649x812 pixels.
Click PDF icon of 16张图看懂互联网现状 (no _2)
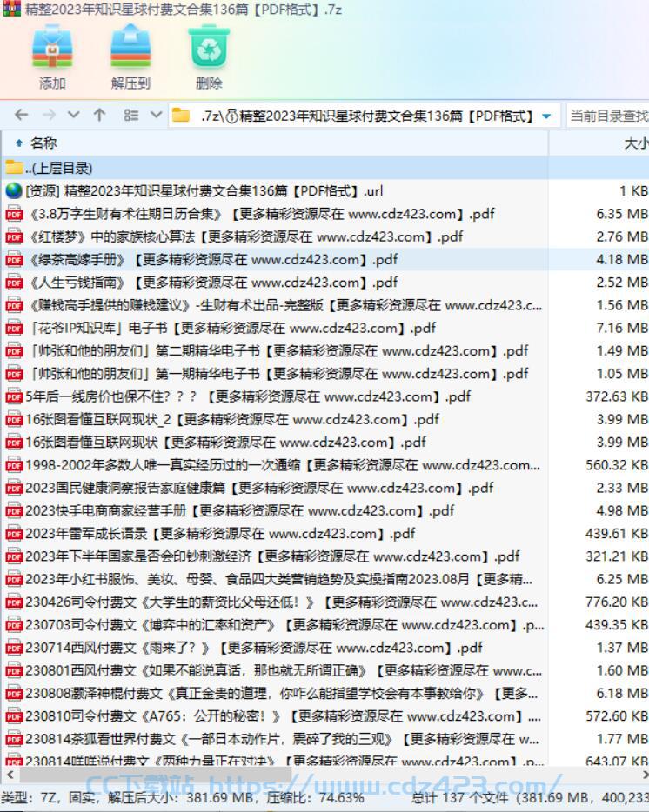[14, 443]
